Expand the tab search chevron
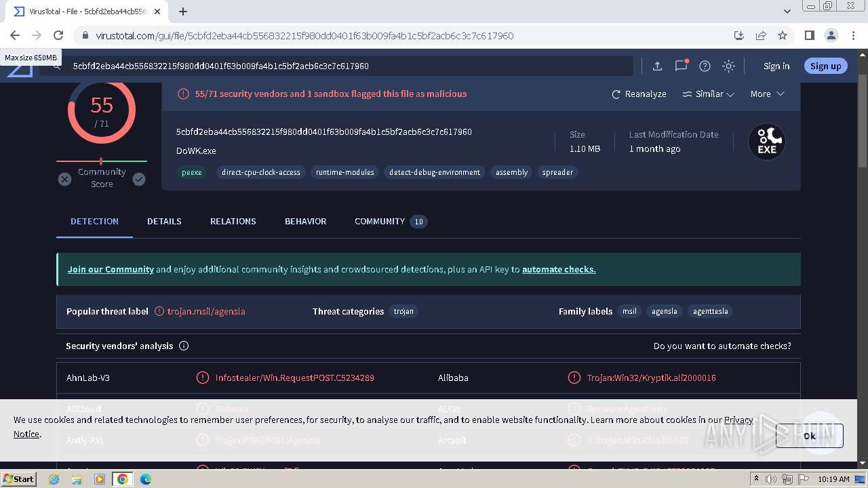 [x=787, y=12]
